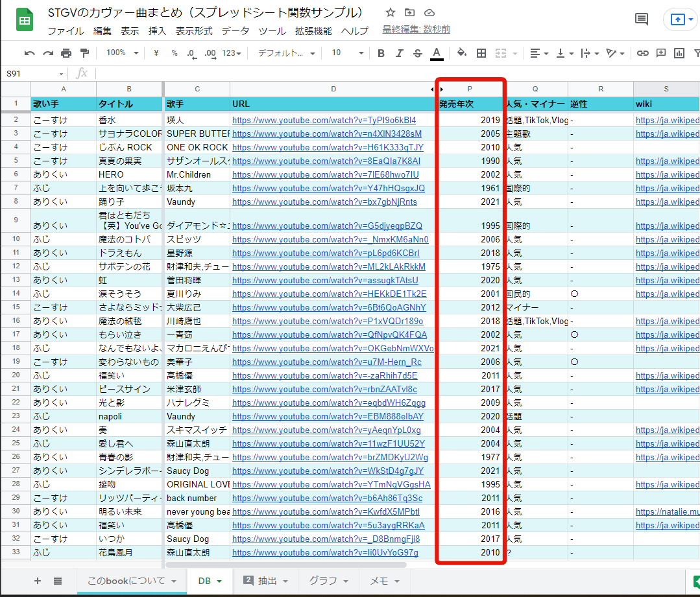Open the zoom 100% dropdown

click(x=122, y=53)
